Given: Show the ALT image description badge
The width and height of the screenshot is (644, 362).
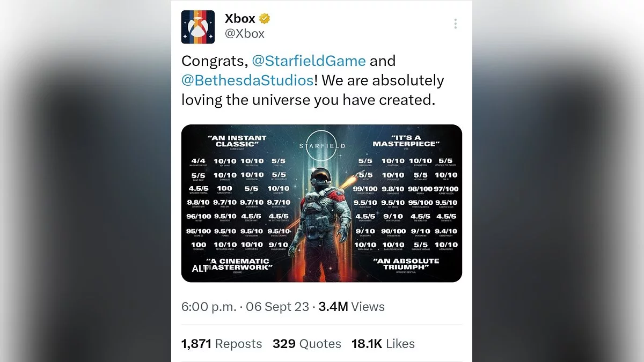Looking at the screenshot, I should [x=199, y=269].
